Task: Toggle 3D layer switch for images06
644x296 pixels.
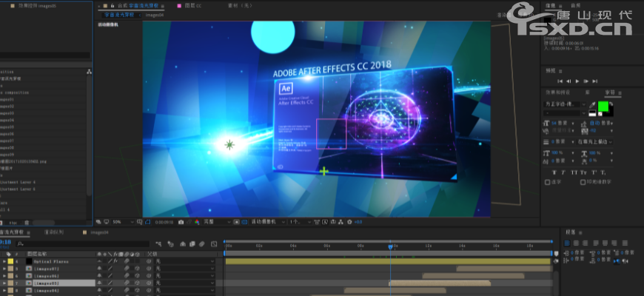Action: 137,275
